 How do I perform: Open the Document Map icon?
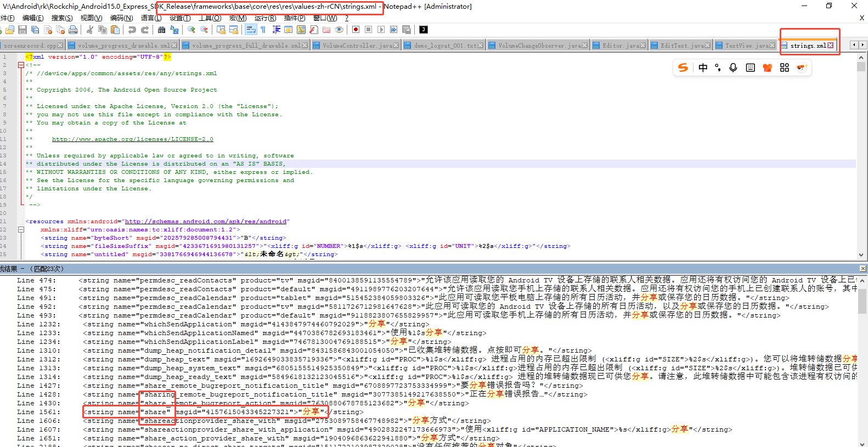click(301, 30)
